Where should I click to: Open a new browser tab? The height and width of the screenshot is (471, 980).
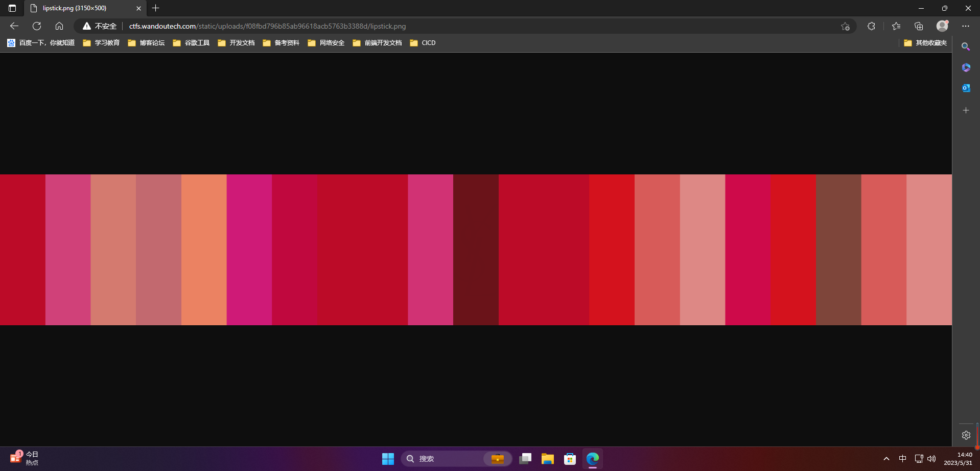(156, 8)
